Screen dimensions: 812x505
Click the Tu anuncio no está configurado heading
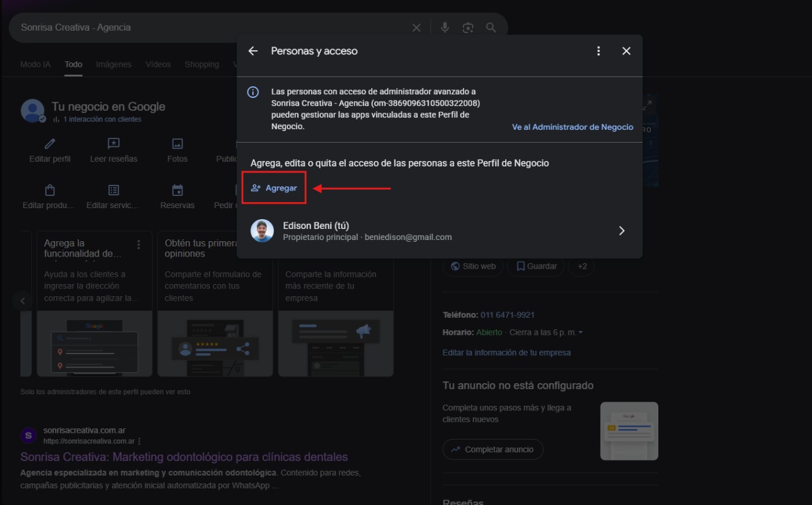pyautogui.click(x=518, y=386)
